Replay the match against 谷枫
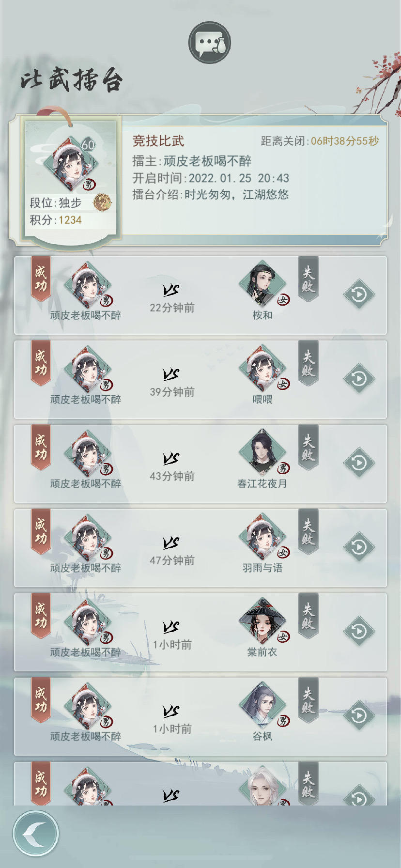 (359, 715)
